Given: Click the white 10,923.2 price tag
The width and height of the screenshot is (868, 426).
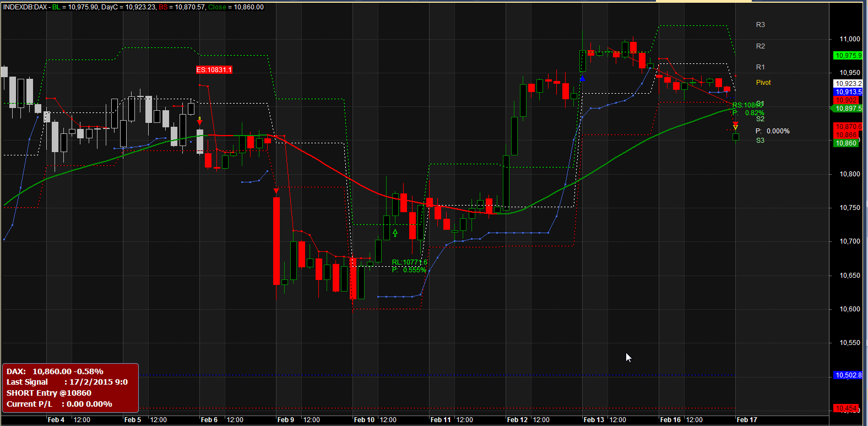Looking at the screenshot, I should point(848,84).
